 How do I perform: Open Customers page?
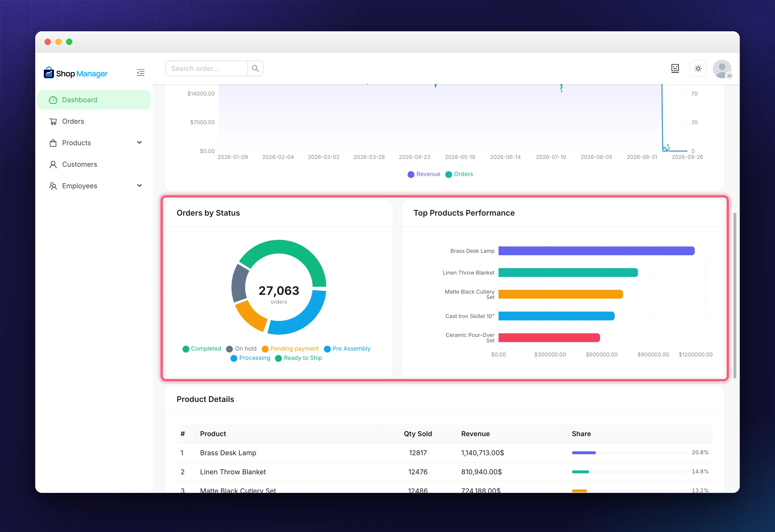[x=94, y=164]
